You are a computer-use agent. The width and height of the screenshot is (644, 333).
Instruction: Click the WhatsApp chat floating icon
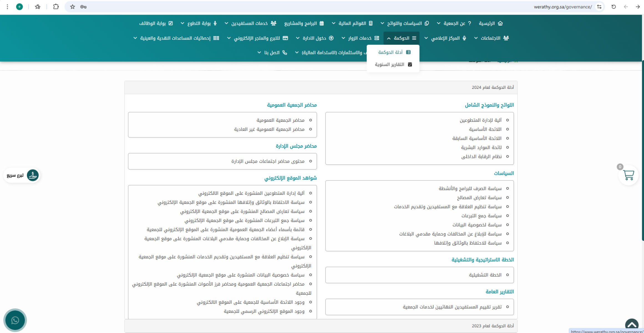coord(15,320)
